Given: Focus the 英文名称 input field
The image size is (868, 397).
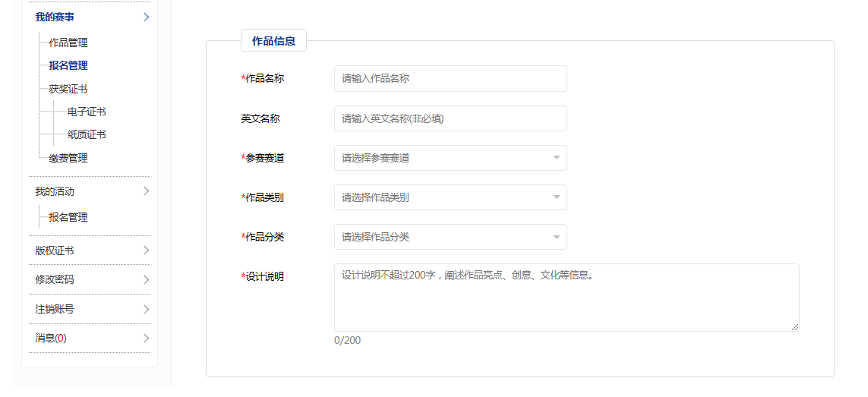Looking at the screenshot, I should [x=450, y=118].
